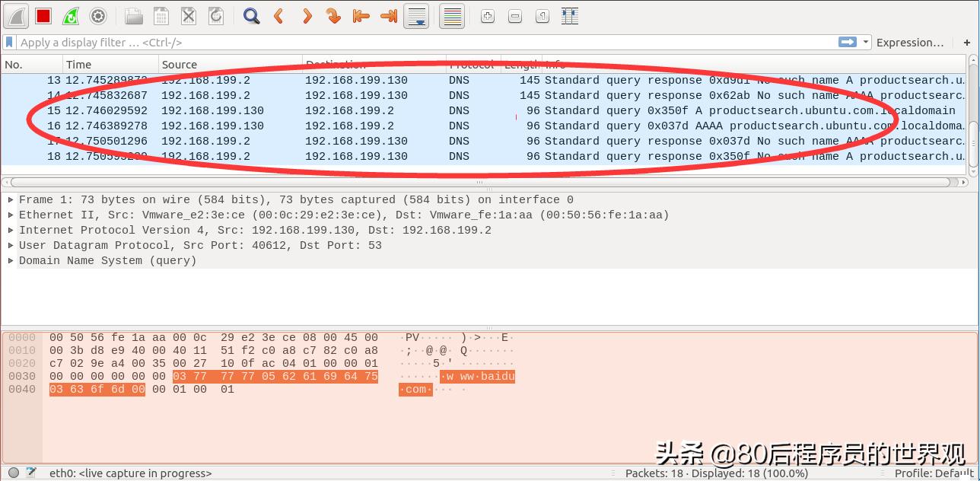Toggle packet list colorization
The width and height of the screenshot is (980, 481).
452,16
